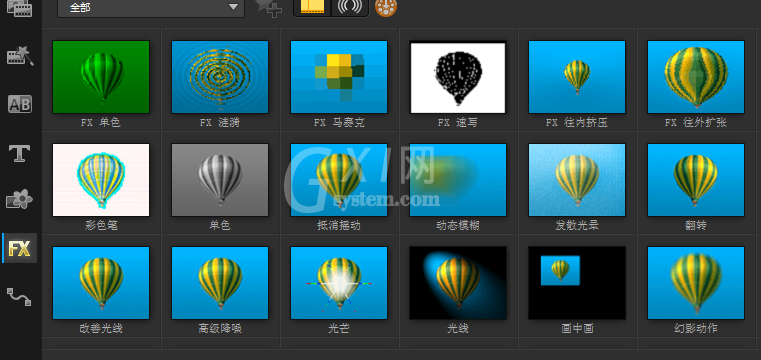Show video filters with yellow film toggle

[312, 7]
